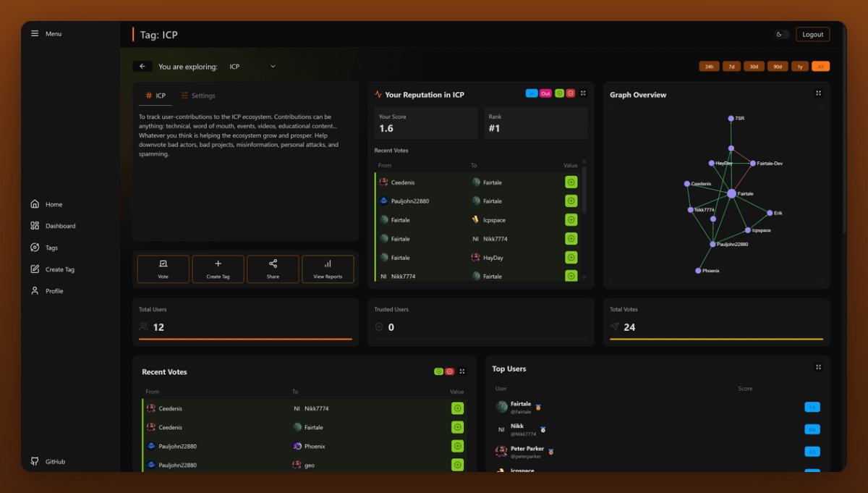Click upvote icon in row Pauljohn22880 to geo
The image size is (868, 493).
(457, 465)
